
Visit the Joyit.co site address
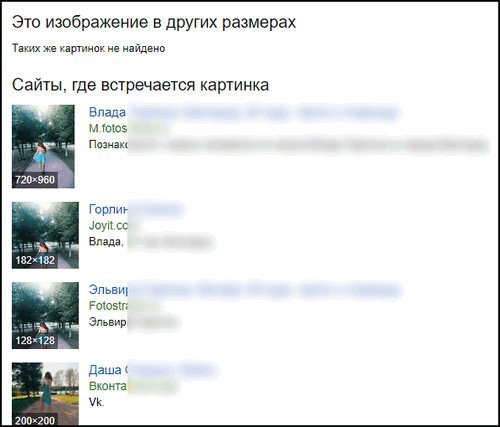(x=109, y=226)
